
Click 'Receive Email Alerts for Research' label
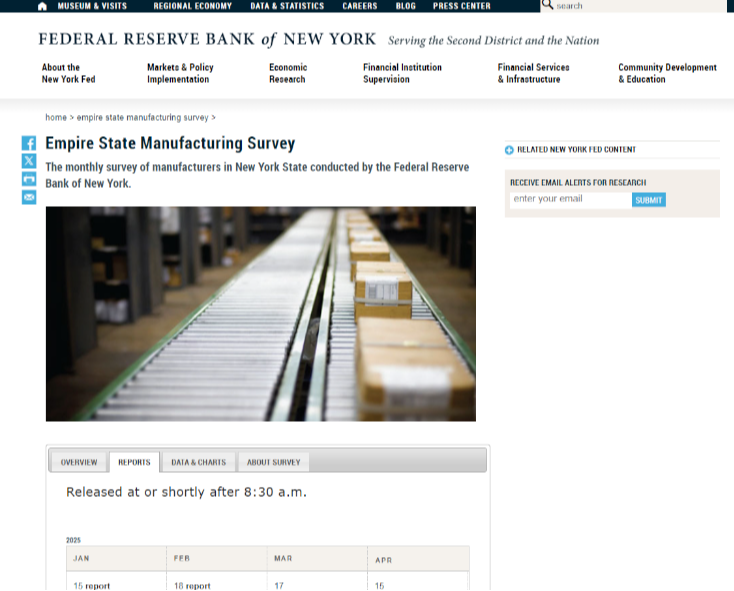click(x=578, y=182)
